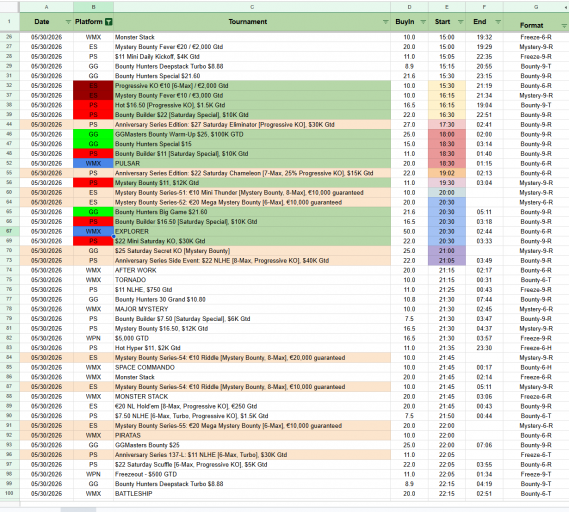Screen dimensions: 569x512
Task: Open the Format column filter dropdown
Action: pyautogui.click(x=564, y=26)
